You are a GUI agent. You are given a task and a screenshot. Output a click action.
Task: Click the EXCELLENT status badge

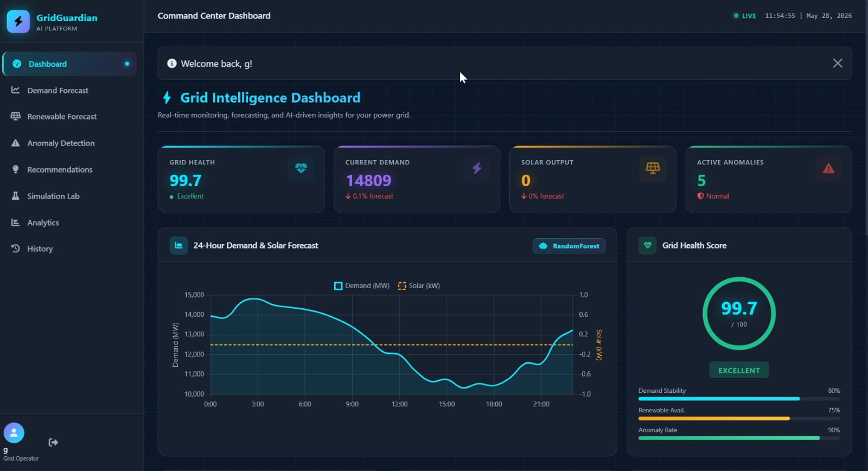point(739,370)
